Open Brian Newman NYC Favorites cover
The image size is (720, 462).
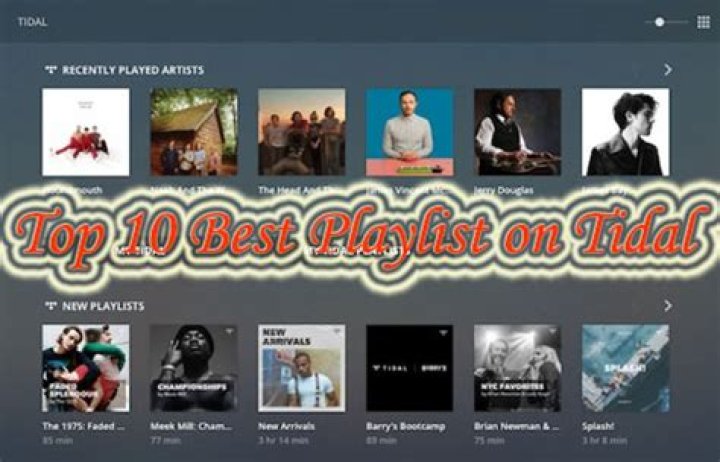(x=518, y=368)
